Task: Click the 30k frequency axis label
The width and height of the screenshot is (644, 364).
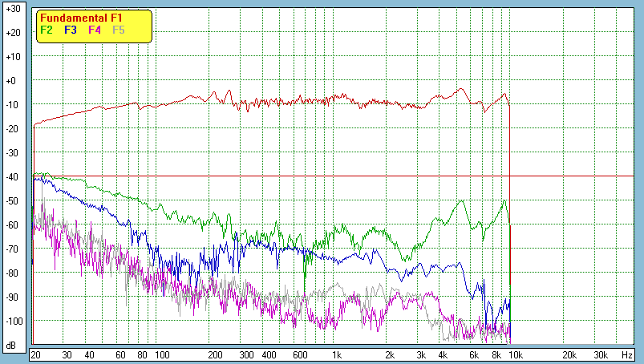Action: pos(600,354)
